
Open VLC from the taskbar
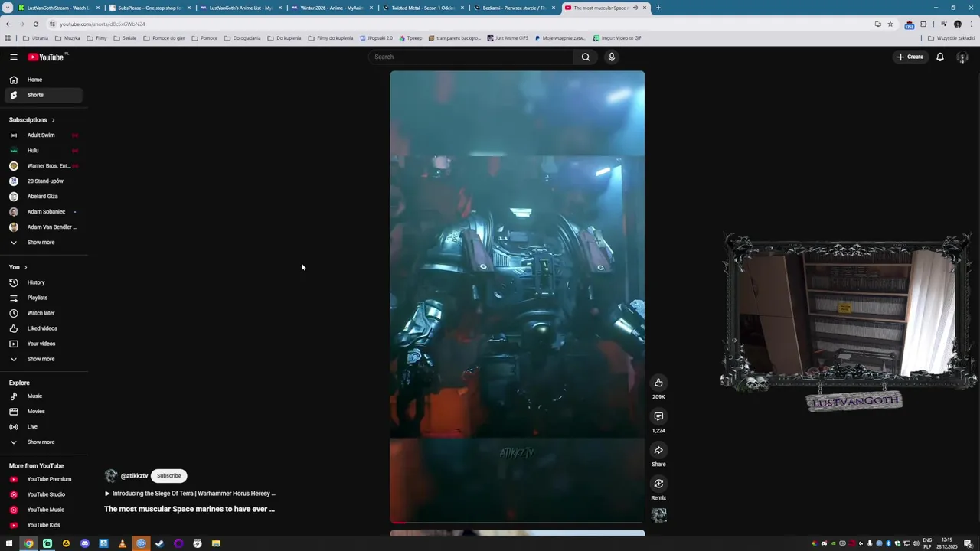[122, 543]
